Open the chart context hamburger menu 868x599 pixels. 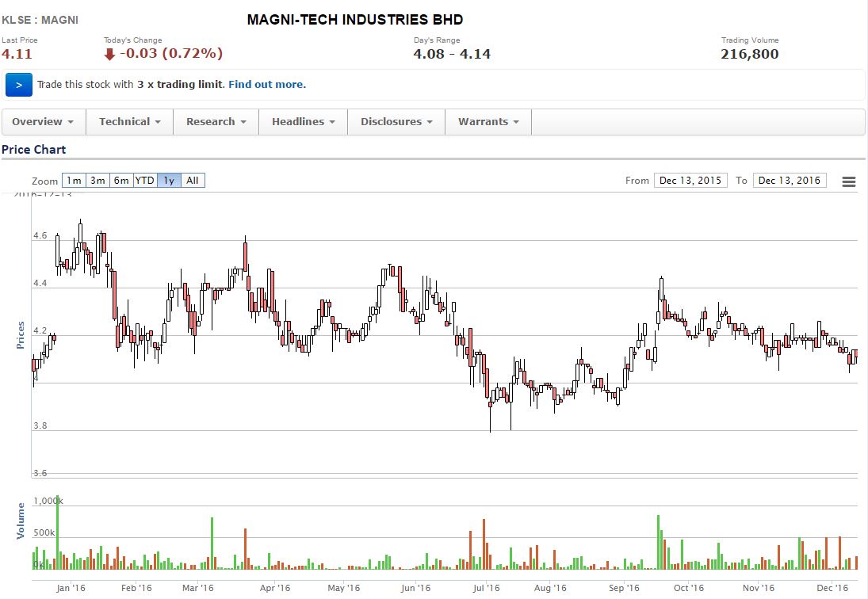pyautogui.click(x=849, y=181)
